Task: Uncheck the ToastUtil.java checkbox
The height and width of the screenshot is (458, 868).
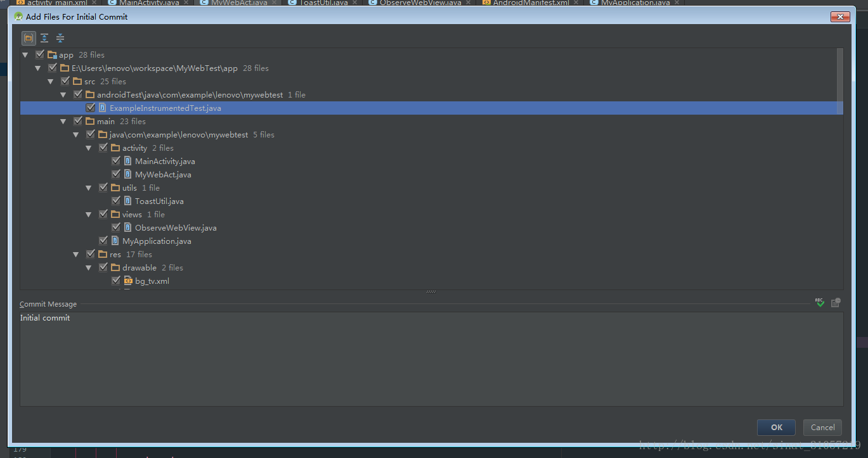Action: pyautogui.click(x=116, y=201)
